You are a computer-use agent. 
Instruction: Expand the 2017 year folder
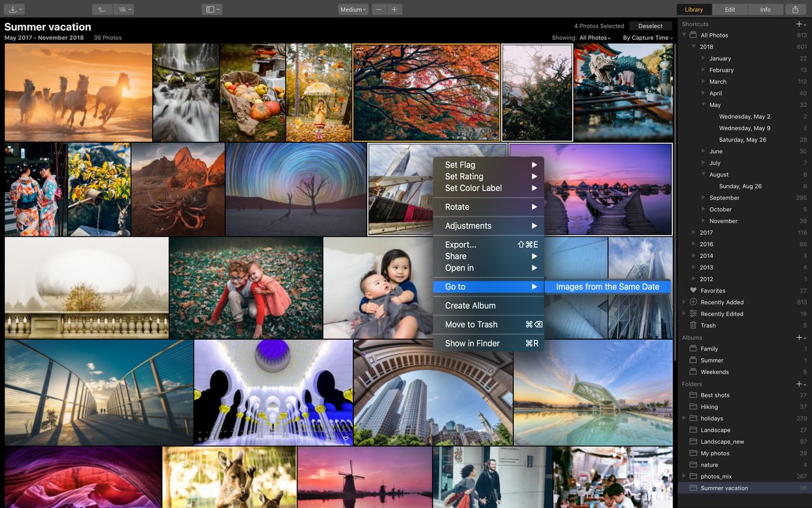click(x=693, y=232)
